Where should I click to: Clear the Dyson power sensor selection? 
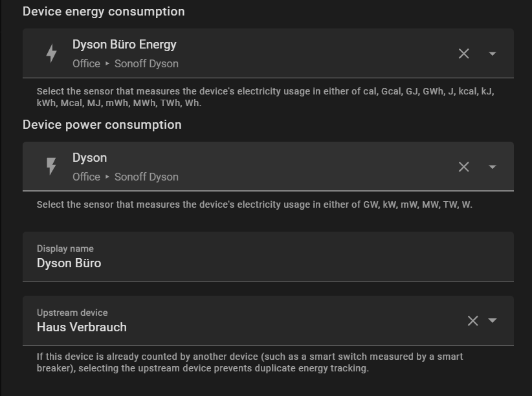[463, 167]
